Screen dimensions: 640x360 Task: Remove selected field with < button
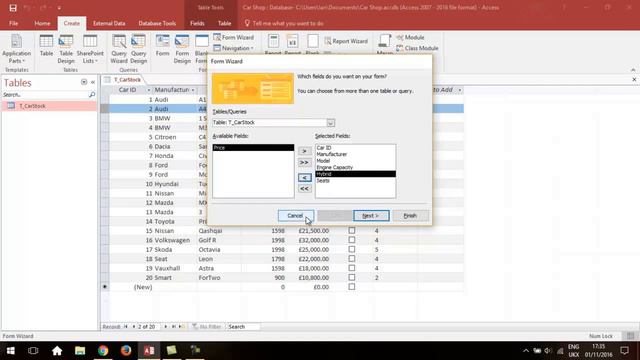coord(304,178)
